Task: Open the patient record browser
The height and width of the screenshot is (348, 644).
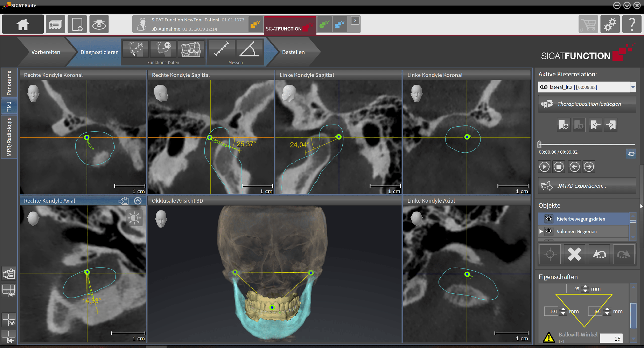Action: (x=55, y=24)
